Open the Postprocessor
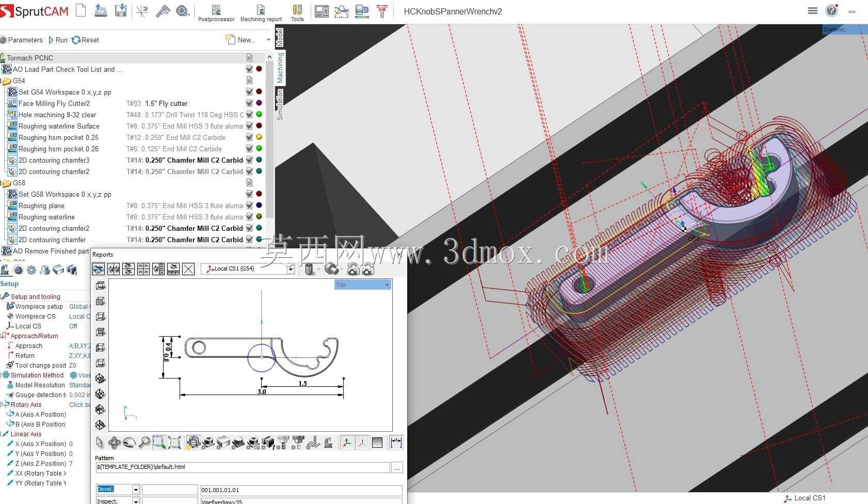868x504 pixels. (216, 13)
